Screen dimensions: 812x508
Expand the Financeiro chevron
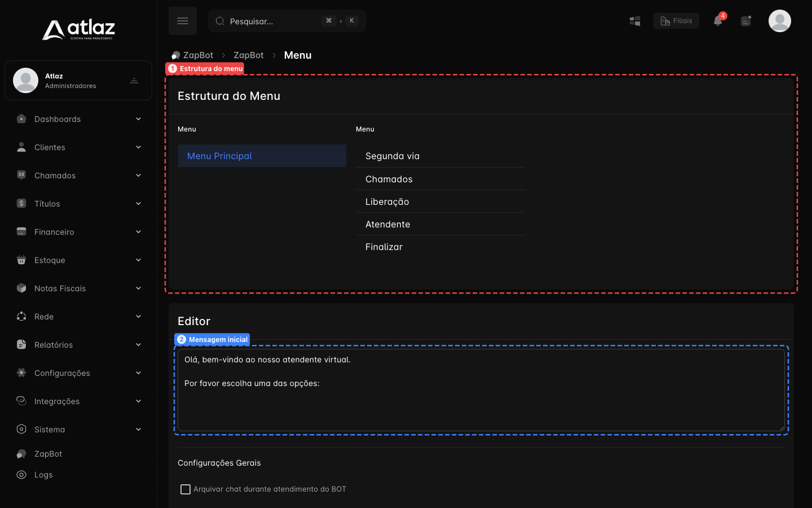click(x=138, y=232)
